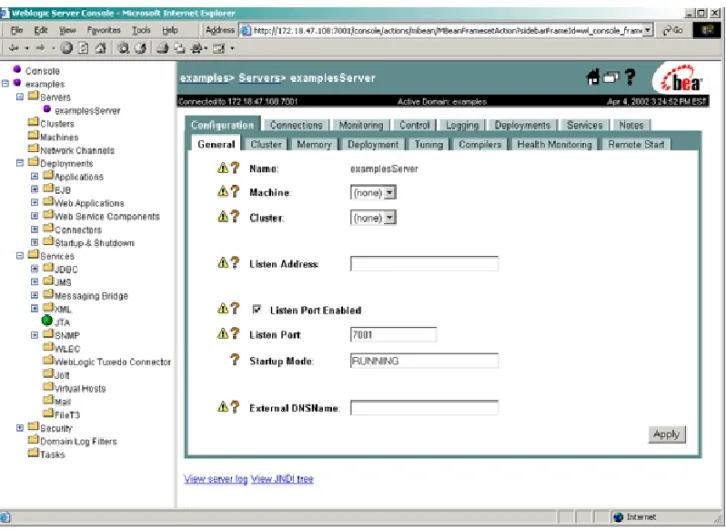Click the Listen Address input field
The image size is (726, 531).
pyautogui.click(x=424, y=263)
